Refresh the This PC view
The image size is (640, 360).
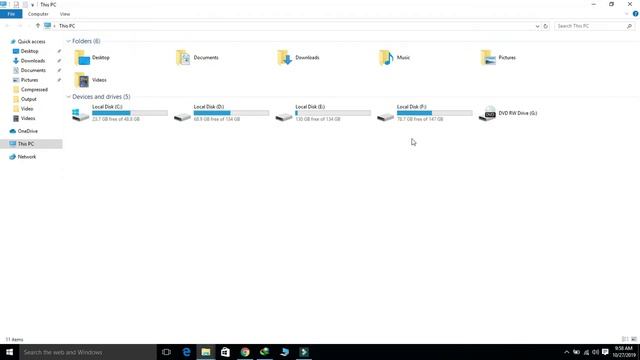click(x=546, y=26)
